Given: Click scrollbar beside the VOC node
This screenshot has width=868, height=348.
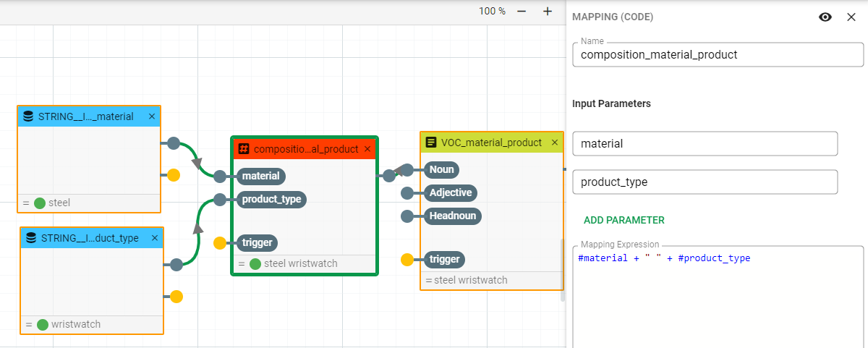Looking at the screenshot, I should [x=563, y=270].
